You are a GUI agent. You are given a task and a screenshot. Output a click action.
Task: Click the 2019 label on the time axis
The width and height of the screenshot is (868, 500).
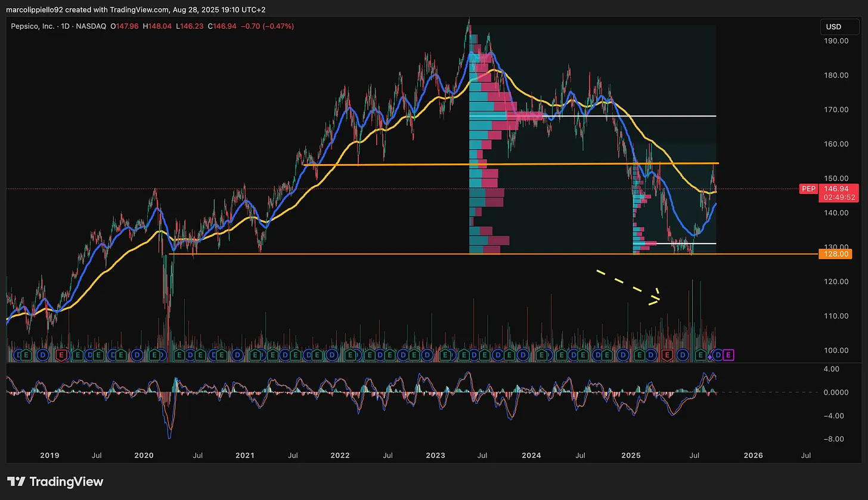point(49,455)
